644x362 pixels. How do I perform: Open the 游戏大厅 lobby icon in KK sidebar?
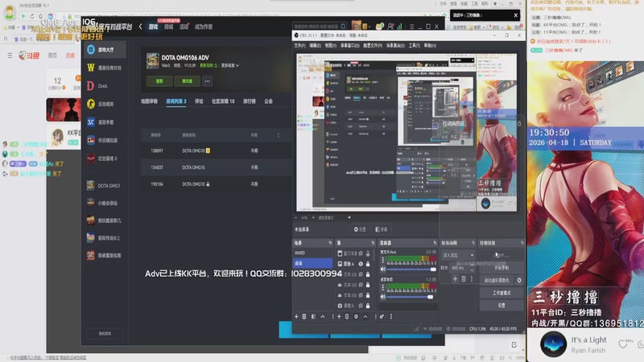(91, 49)
